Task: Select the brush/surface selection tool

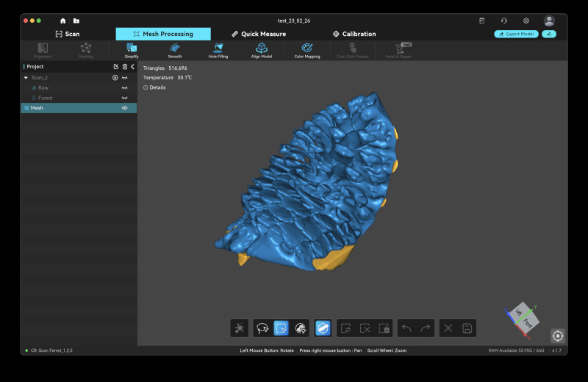Action: 301,328
